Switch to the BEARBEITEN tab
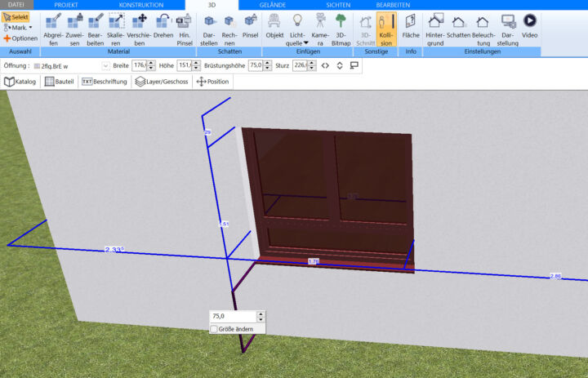 (x=393, y=5)
